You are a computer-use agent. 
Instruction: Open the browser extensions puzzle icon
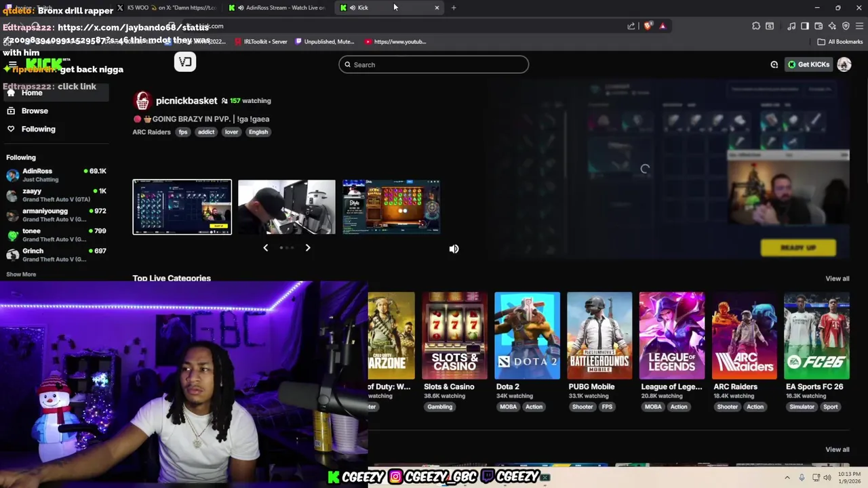click(756, 26)
